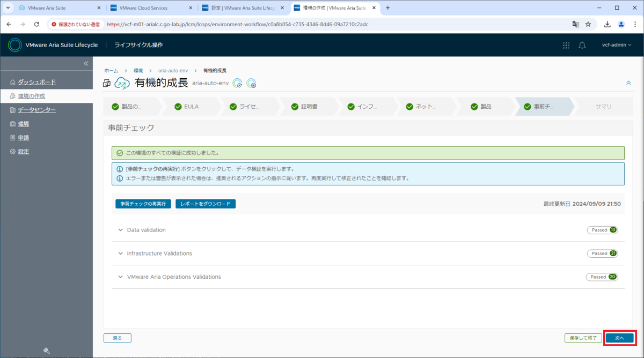The image size is (644, 358).
Task: Close the VMware Cloud Services browser tab
Action: (191, 8)
